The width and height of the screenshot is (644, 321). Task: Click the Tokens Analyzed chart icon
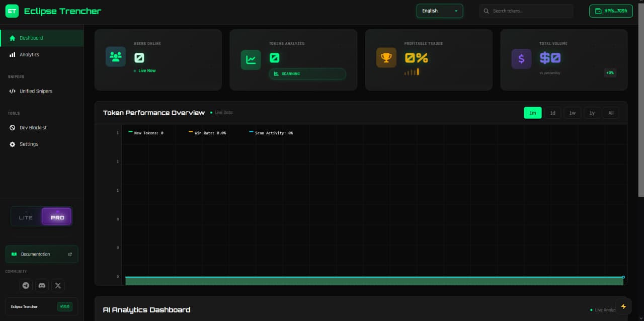(251, 60)
